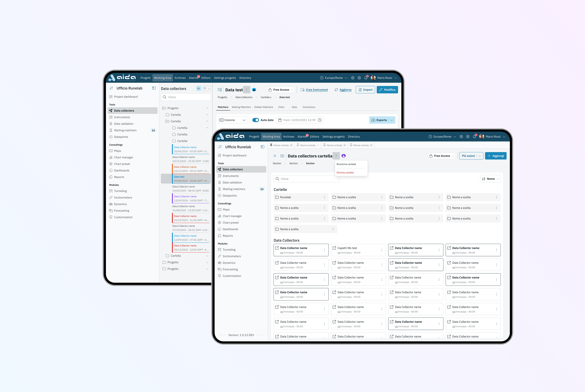Open the filter dropdown in Data collectors panel
Image resolution: width=585 pixels, height=392 pixels.
click(207, 89)
